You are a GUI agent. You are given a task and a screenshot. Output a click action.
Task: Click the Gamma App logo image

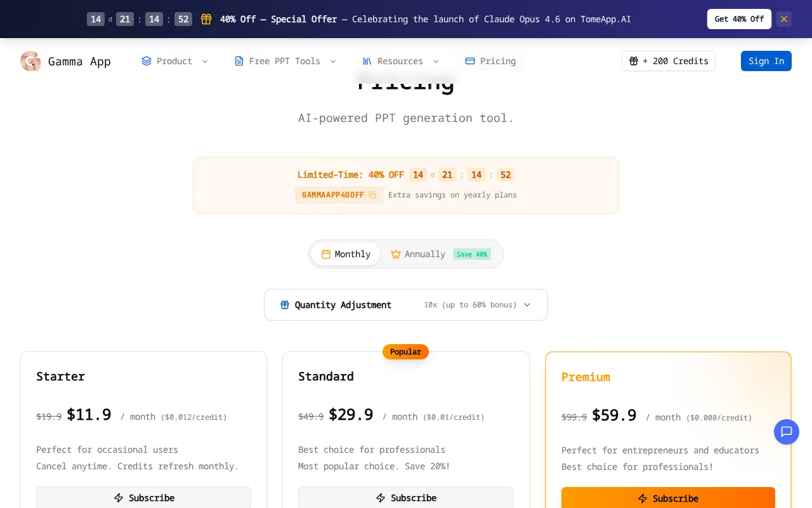(x=30, y=61)
